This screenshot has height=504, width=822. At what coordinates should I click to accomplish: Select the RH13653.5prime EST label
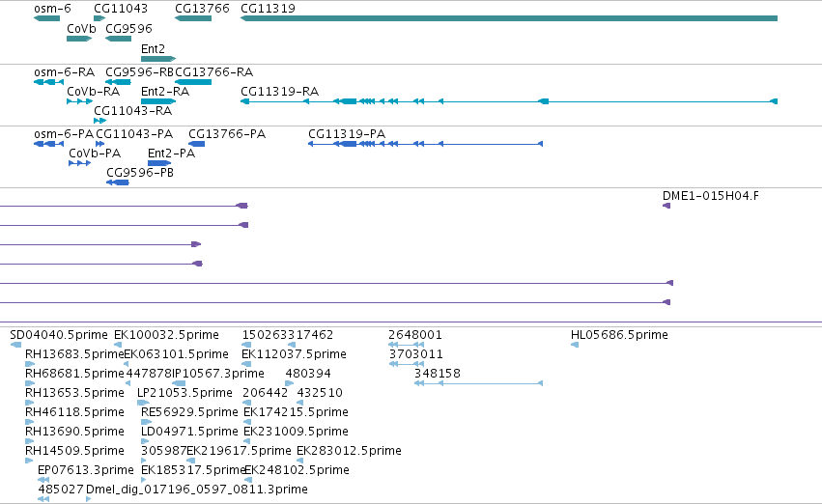point(75,393)
